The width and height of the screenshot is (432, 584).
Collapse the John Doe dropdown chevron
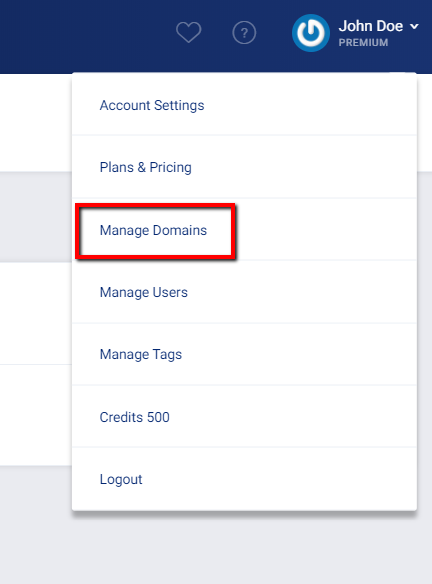414,26
